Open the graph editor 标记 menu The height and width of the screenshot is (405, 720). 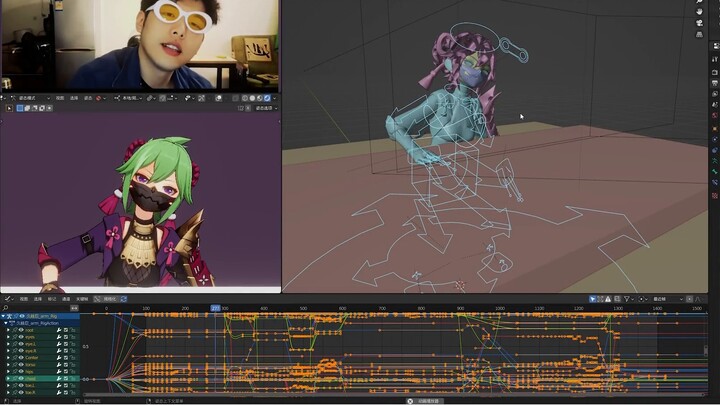52,299
